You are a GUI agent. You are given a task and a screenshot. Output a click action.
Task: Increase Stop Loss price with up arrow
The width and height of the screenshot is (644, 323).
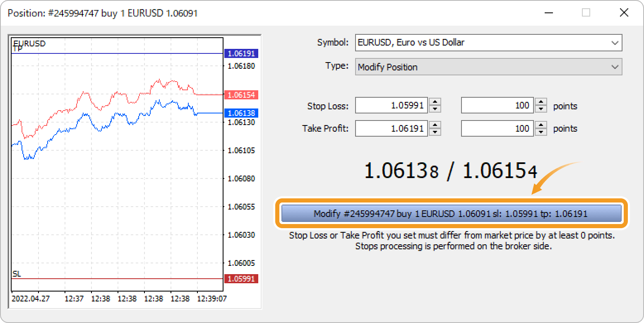click(435, 102)
